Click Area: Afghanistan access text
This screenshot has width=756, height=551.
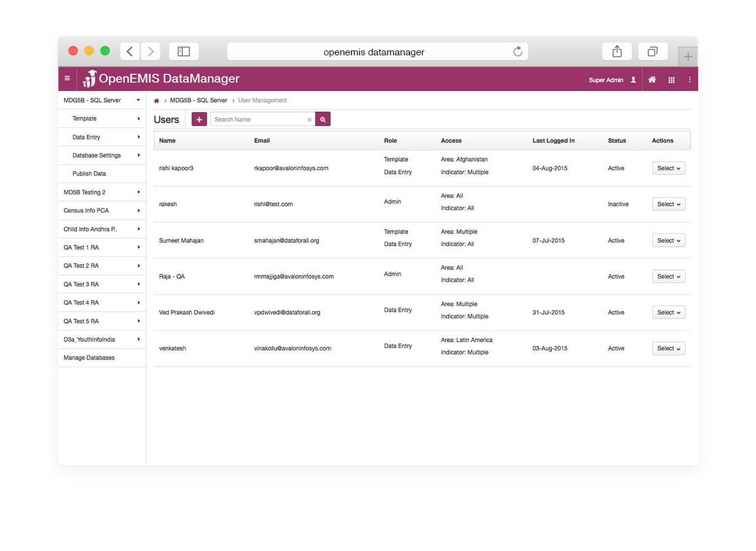pyautogui.click(x=464, y=159)
